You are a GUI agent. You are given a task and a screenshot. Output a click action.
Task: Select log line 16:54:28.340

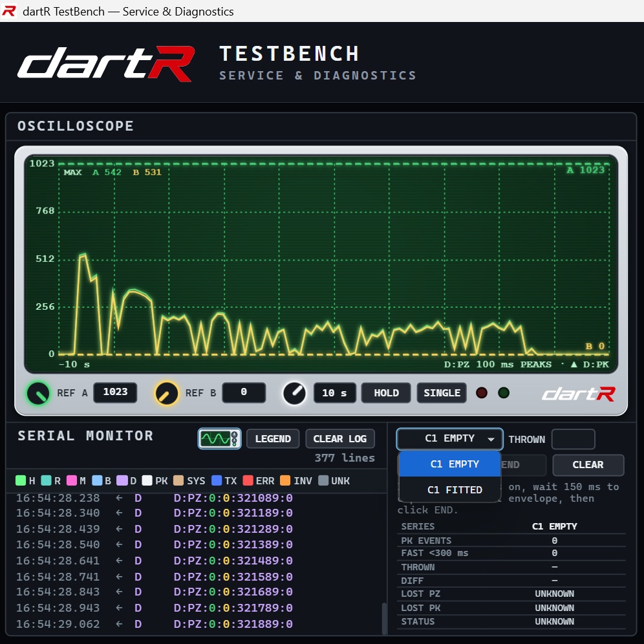click(154, 513)
